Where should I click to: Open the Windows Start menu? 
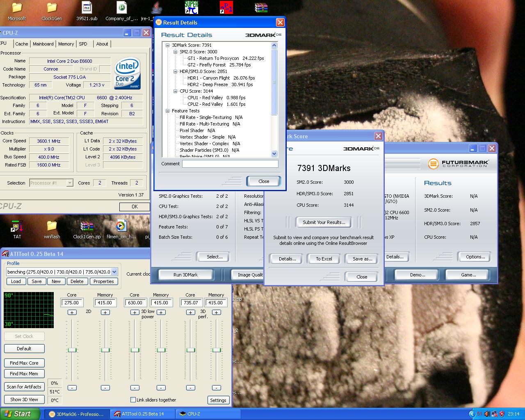click(x=20, y=414)
